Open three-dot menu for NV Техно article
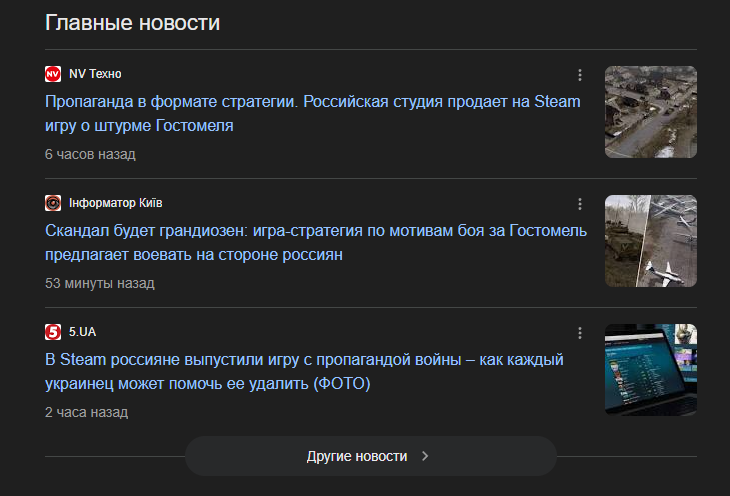Viewport: 730px width, 496px height. coord(580,75)
